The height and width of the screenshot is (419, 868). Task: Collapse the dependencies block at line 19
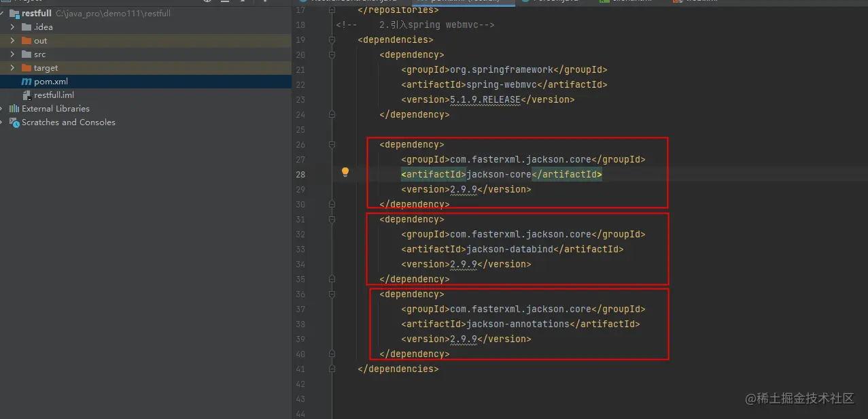click(332, 40)
